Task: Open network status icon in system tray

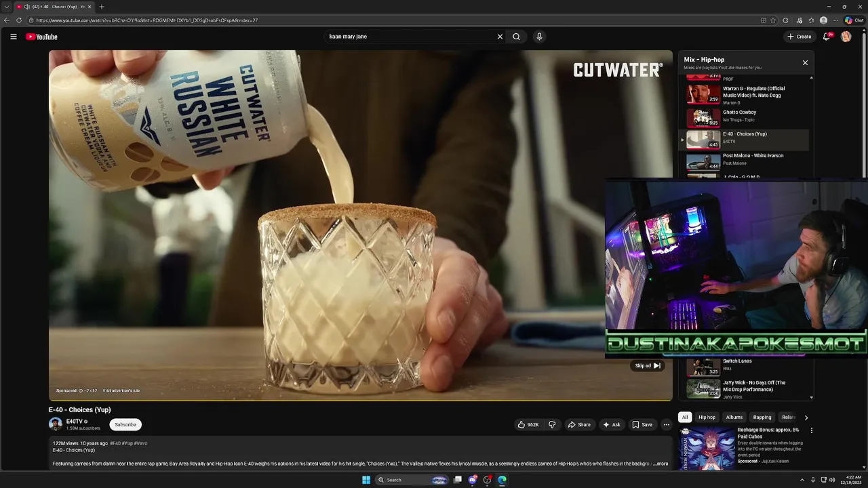Action: click(x=823, y=480)
